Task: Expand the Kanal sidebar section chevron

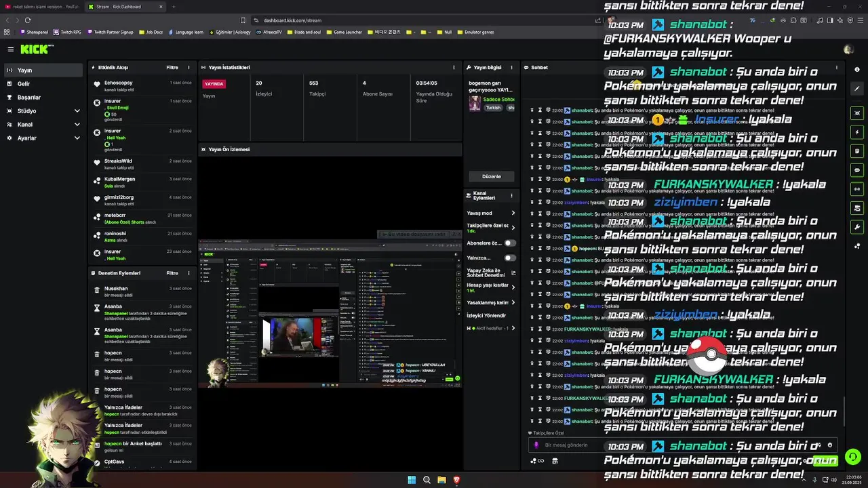Action: (77, 124)
